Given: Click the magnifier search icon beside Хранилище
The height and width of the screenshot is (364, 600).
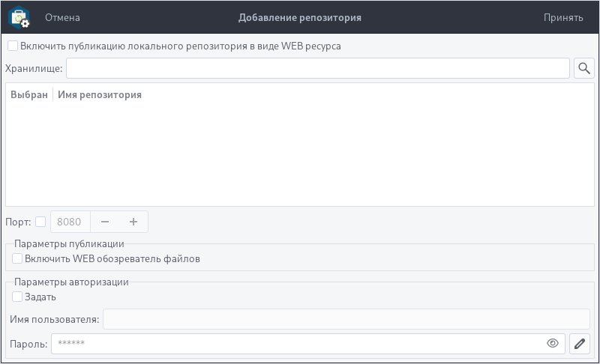Looking at the screenshot, I should pyautogui.click(x=584, y=68).
